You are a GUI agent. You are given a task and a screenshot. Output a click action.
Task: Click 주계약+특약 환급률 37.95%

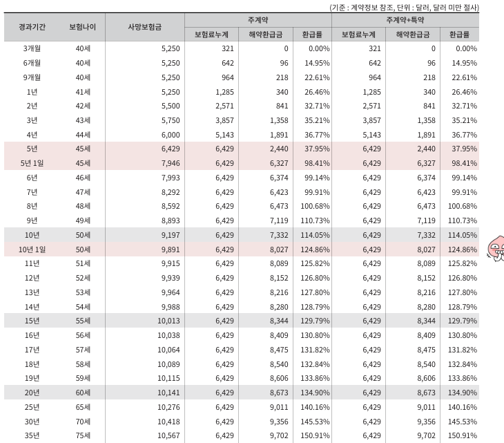(x=465, y=149)
